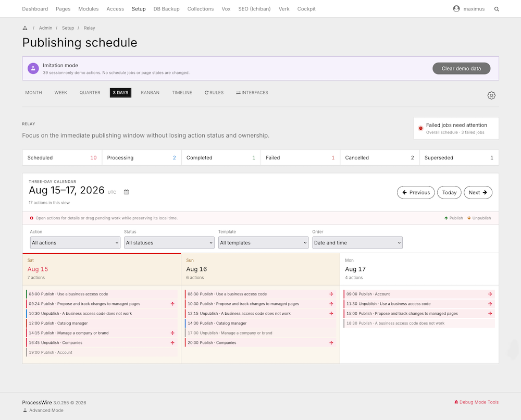This screenshot has height=420, width=521.
Task: Click the maximus user profile icon
Action: [456, 9]
